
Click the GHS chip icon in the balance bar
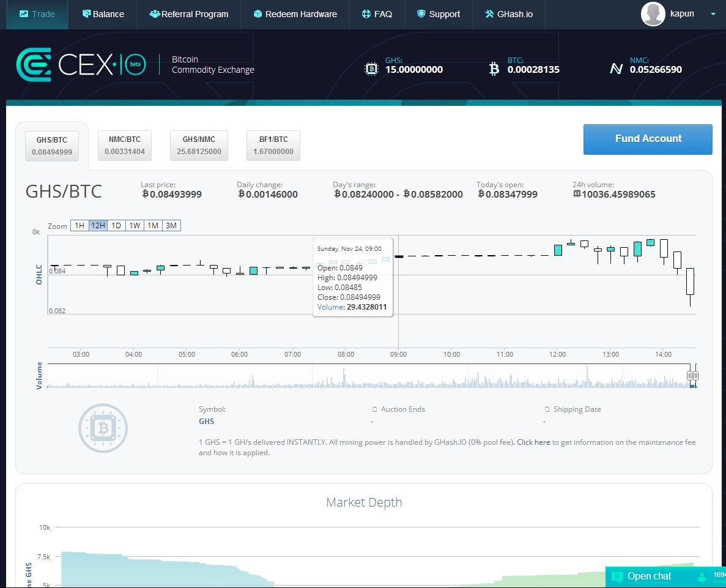coord(372,69)
